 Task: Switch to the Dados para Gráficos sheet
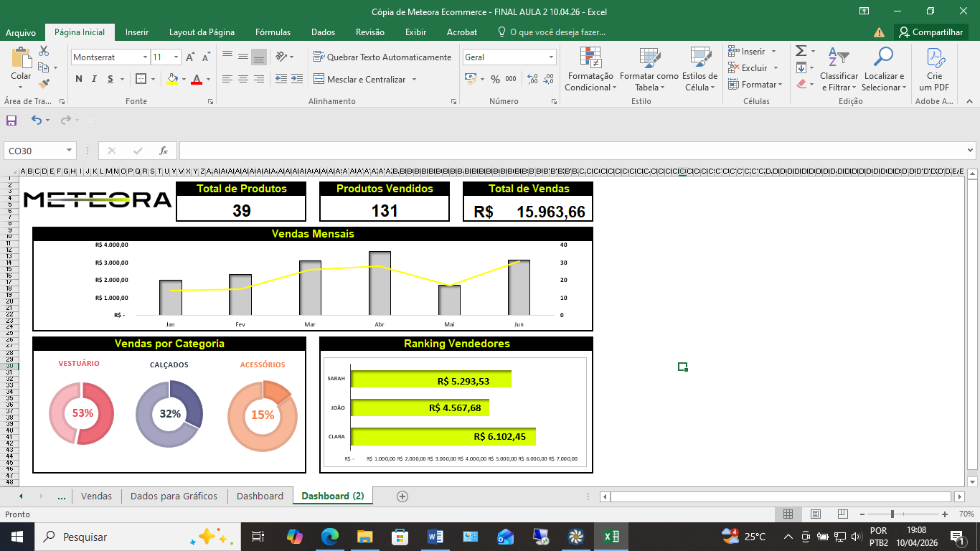[x=174, y=496]
